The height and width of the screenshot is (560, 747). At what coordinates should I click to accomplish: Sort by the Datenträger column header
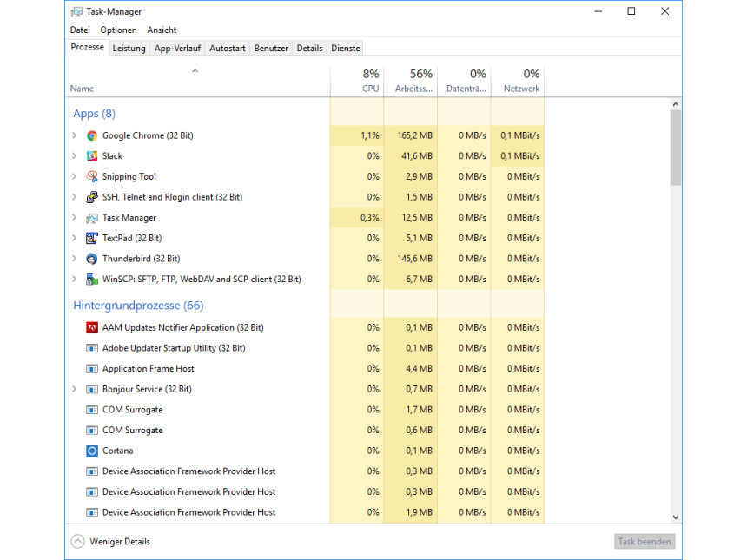pyautogui.click(x=465, y=82)
